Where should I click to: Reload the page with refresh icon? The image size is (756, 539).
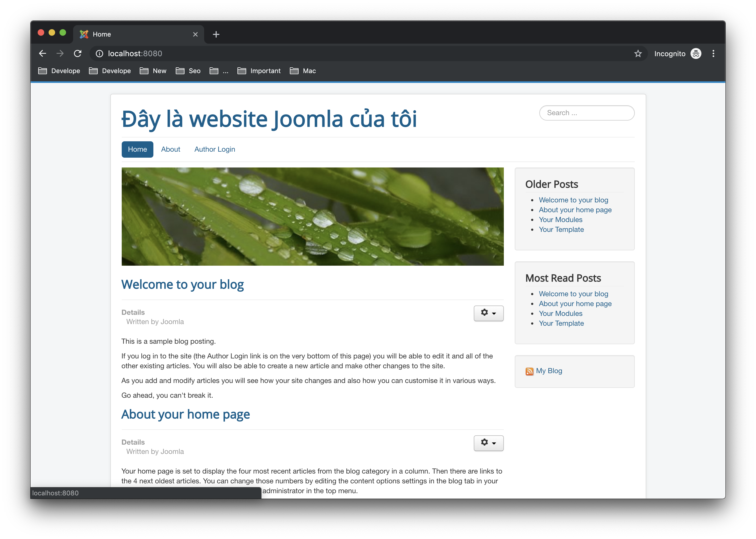78,53
